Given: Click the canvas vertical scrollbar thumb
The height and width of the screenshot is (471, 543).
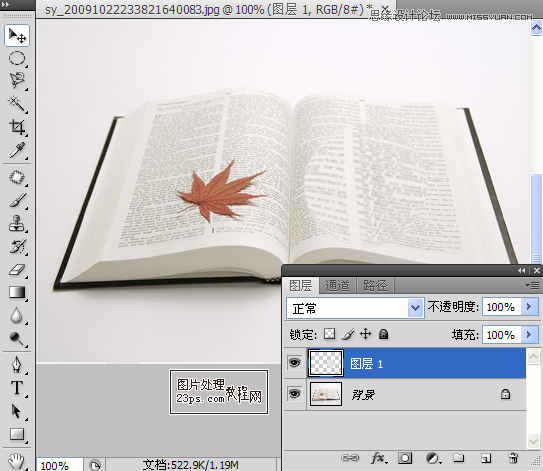Looking at the screenshot, I should pos(536,219).
